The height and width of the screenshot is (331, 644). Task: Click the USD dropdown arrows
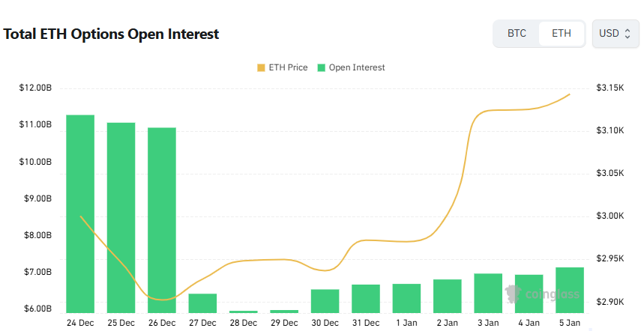coord(628,34)
